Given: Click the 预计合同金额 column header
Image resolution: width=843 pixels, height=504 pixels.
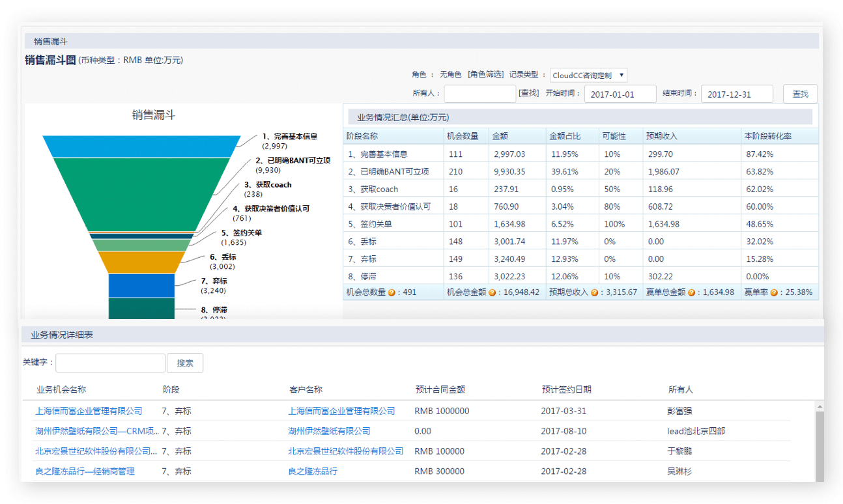Looking at the screenshot, I should tap(440, 389).
